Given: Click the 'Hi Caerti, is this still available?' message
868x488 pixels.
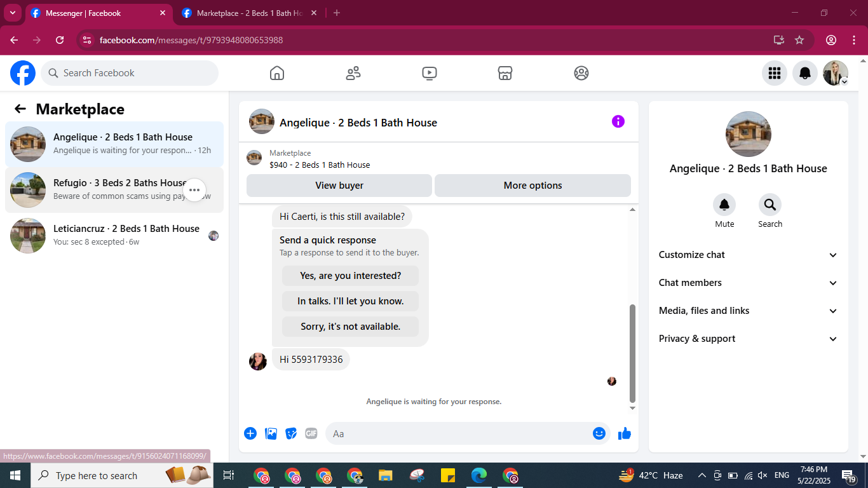Looking at the screenshot, I should click(342, 217).
